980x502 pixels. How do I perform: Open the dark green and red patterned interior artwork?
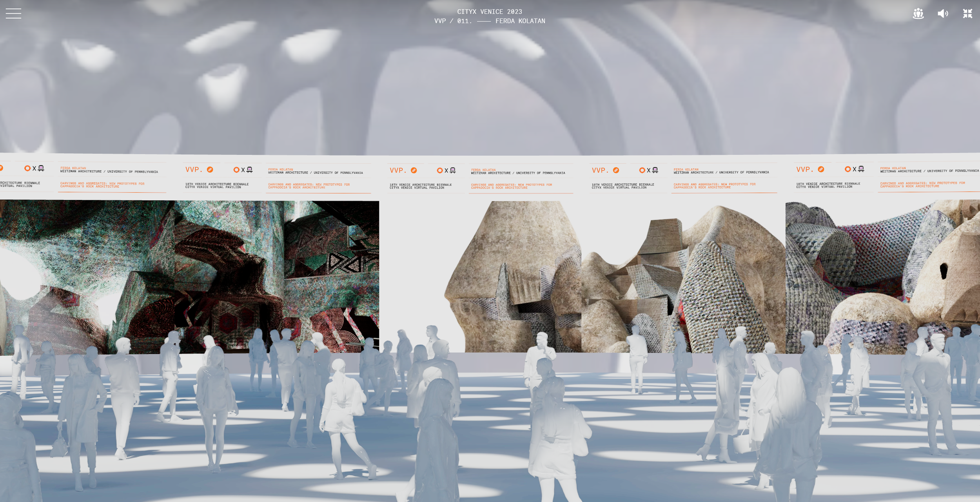(189, 277)
